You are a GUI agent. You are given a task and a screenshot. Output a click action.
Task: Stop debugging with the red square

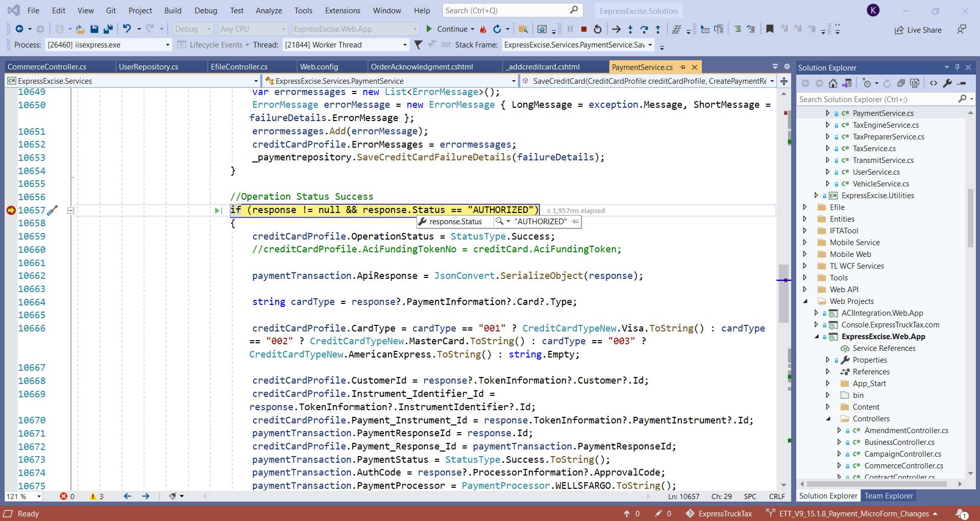coord(584,29)
